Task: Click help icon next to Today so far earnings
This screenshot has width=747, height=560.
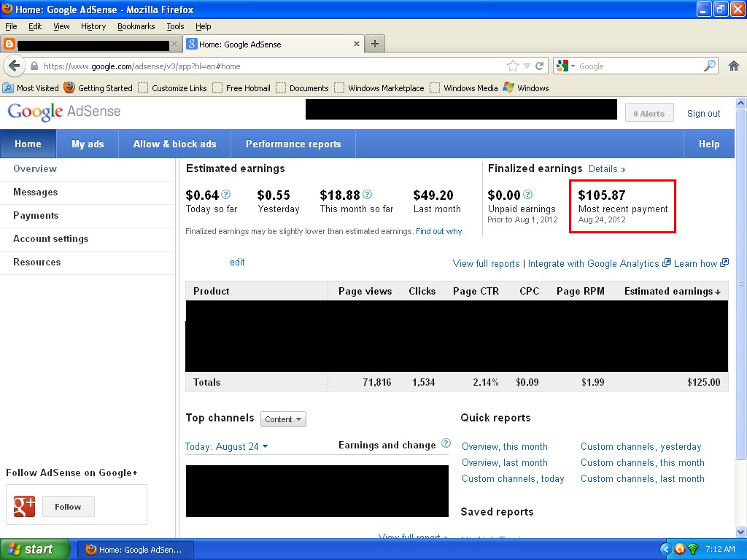Action: pyautogui.click(x=226, y=194)
